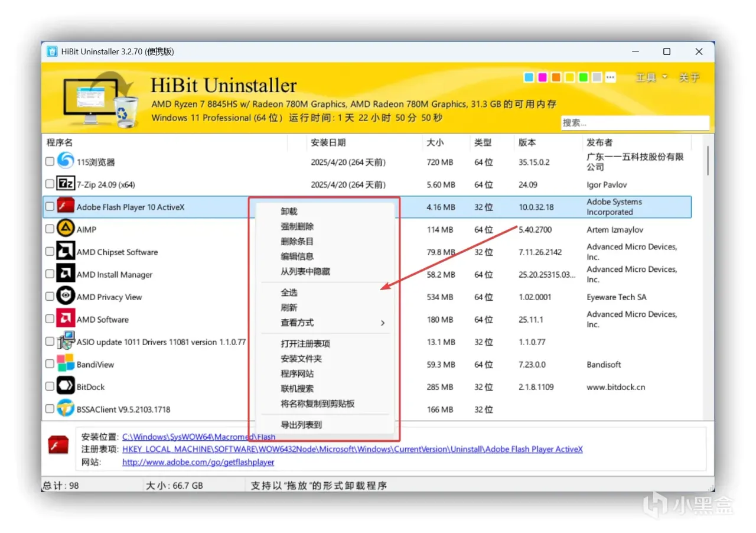Image resolution: width=756 pixels, height=533 pixels.
Task: Apply the green theme color swatch
Action: pyautogui.click(x=583, y=77)
